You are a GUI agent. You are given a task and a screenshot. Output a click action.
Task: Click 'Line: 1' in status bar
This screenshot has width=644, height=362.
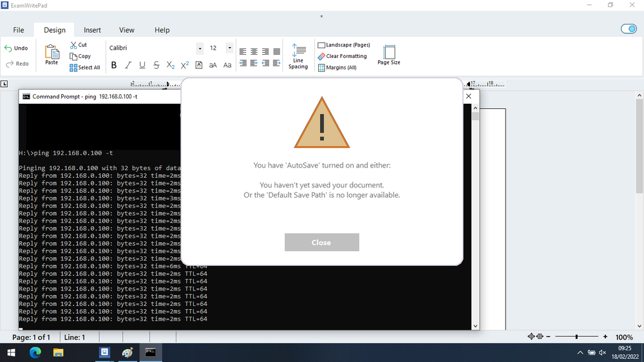pos(74,338)
